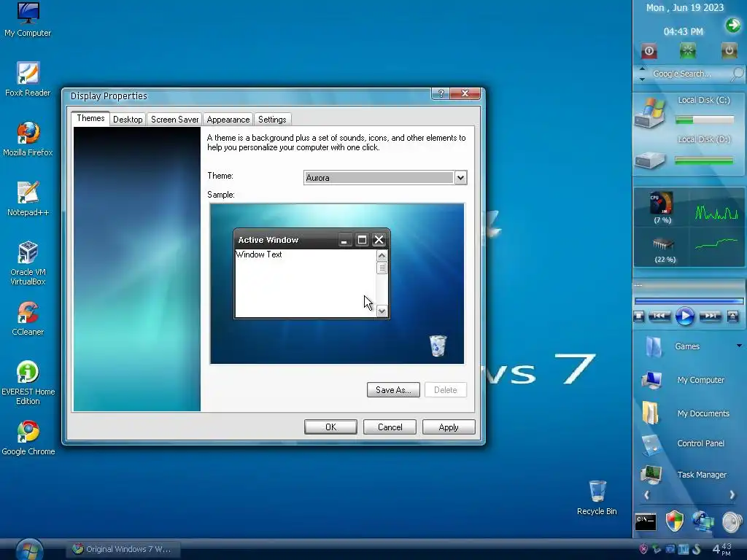Click the speaker volume sidebar icon

pos(732,522)
